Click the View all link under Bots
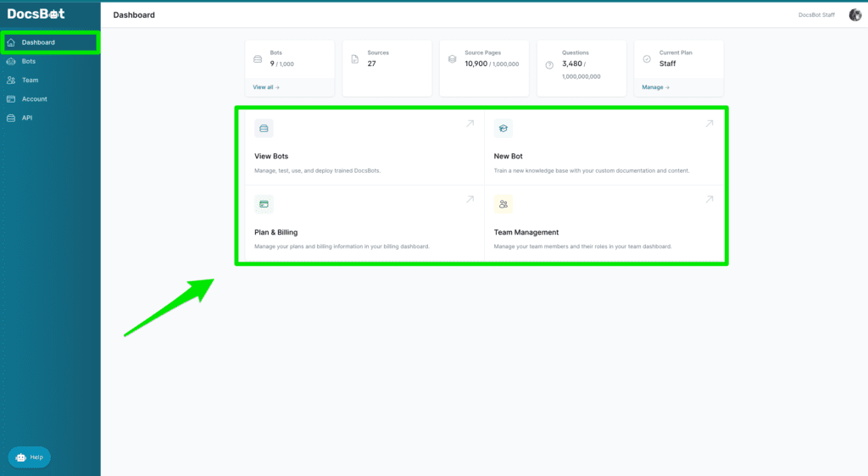This screenshot has width=868, height=476. point(266,87)
